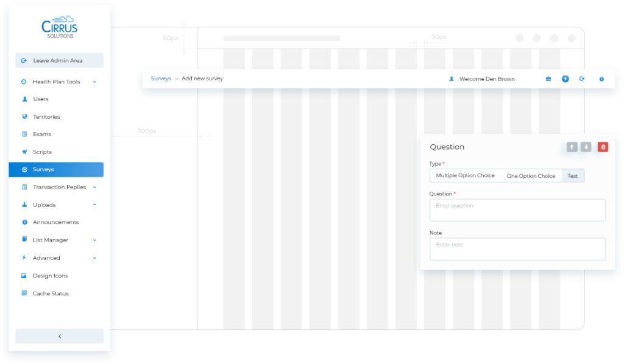624x364 pixels.
Task: Select Multiple Option Choice question type
Action: coord(465,176)
